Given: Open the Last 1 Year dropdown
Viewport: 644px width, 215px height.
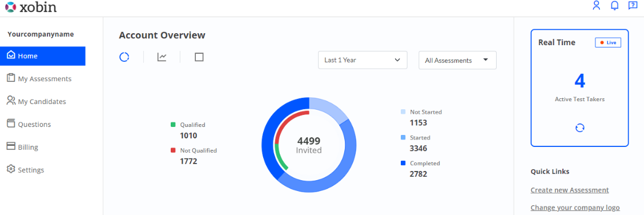Looking at the screenshot, I should tap(363, 60).
